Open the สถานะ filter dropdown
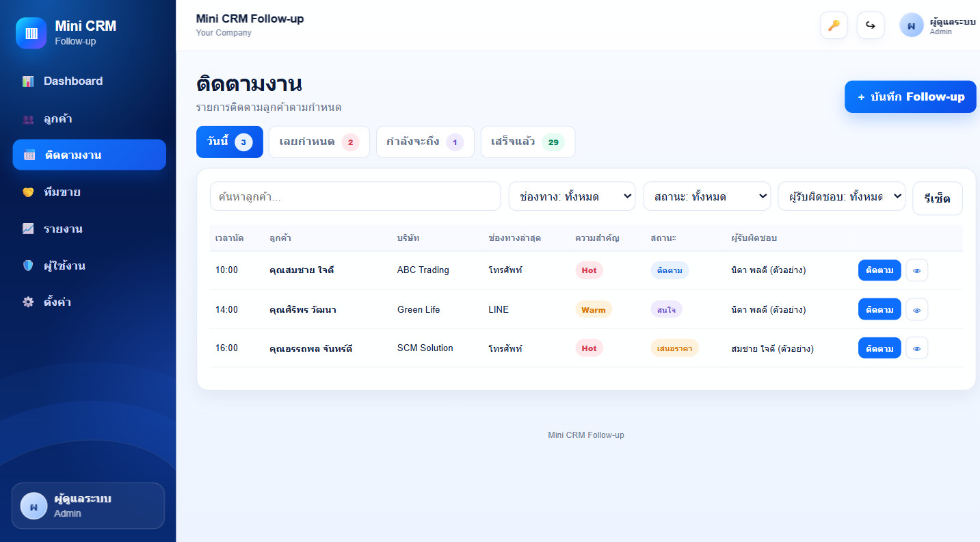Viewport: 980px width, 542px height. [x=707, y=196]
